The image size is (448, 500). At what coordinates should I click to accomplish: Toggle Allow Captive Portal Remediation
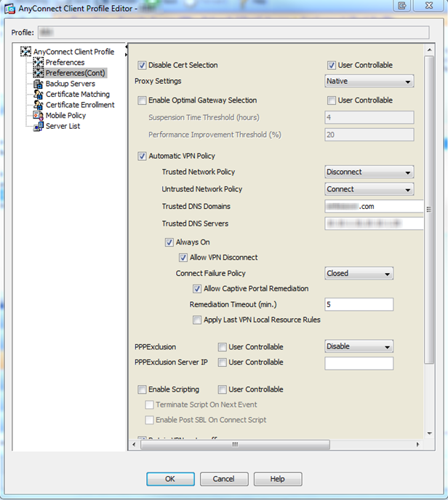coord(197,289)
